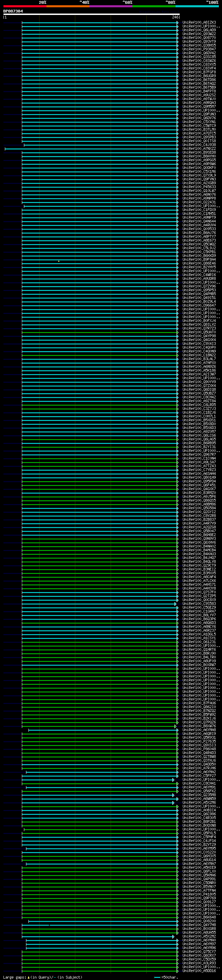Select the label UniRef100_C6SWZ6
This screenshot has width=222, height=980.
[199, 60]
